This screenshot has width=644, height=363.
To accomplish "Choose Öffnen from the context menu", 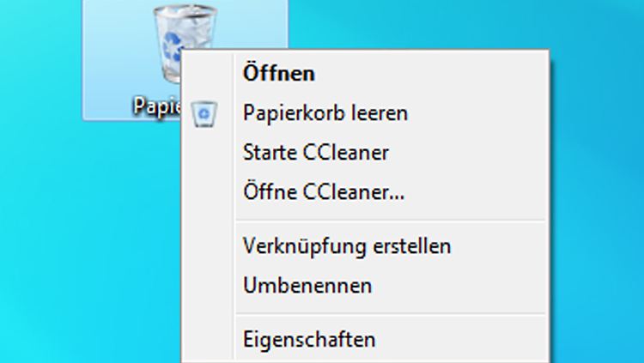I will [279, 74].
